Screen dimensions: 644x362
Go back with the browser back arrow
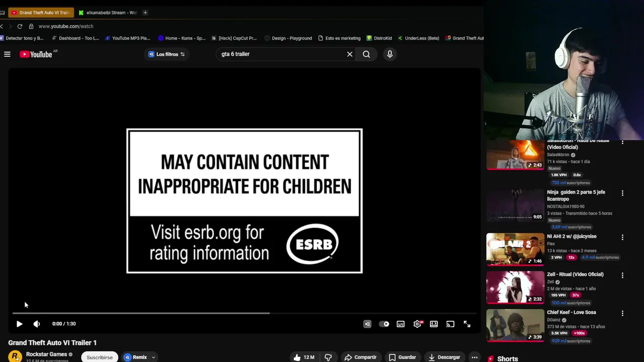tap(3, 26)
